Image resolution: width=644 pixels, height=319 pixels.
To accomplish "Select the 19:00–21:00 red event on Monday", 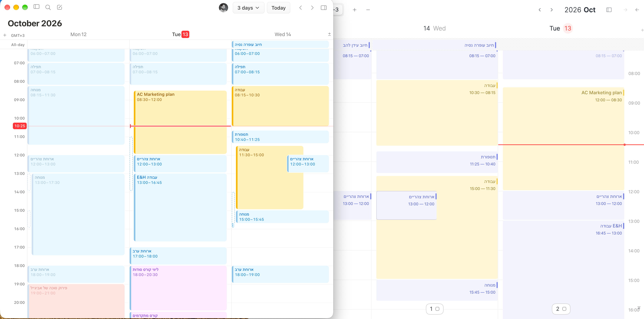I will (76, 301).
